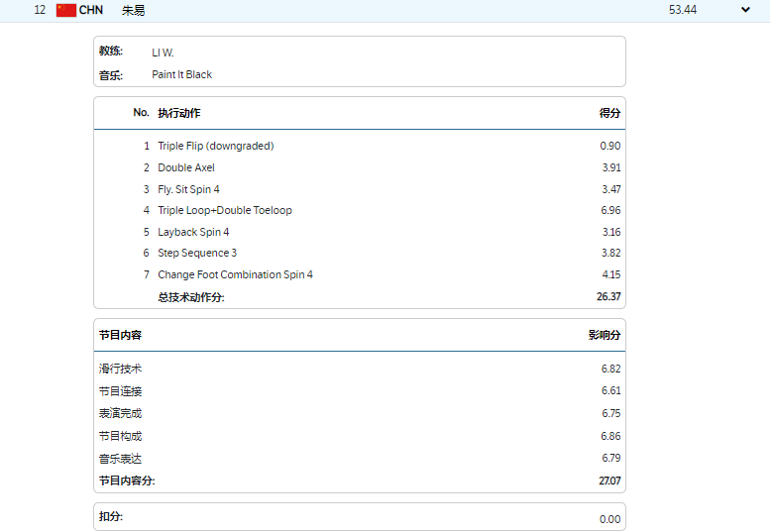Click the athlete name 朱易
771x532 pixels.
coord(133,10)
